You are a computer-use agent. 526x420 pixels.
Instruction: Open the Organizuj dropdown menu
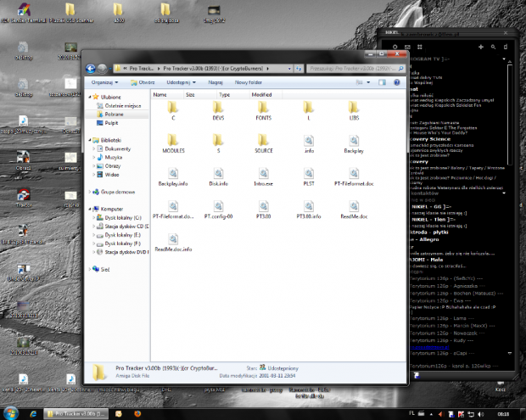coord(104,82)
